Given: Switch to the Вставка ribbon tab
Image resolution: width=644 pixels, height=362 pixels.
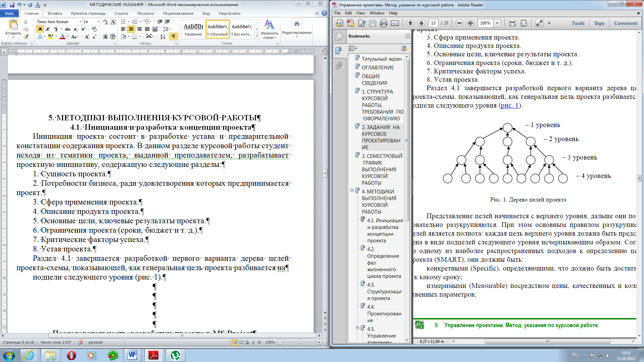Looking at the screenshot, I should tap(55, 13).
